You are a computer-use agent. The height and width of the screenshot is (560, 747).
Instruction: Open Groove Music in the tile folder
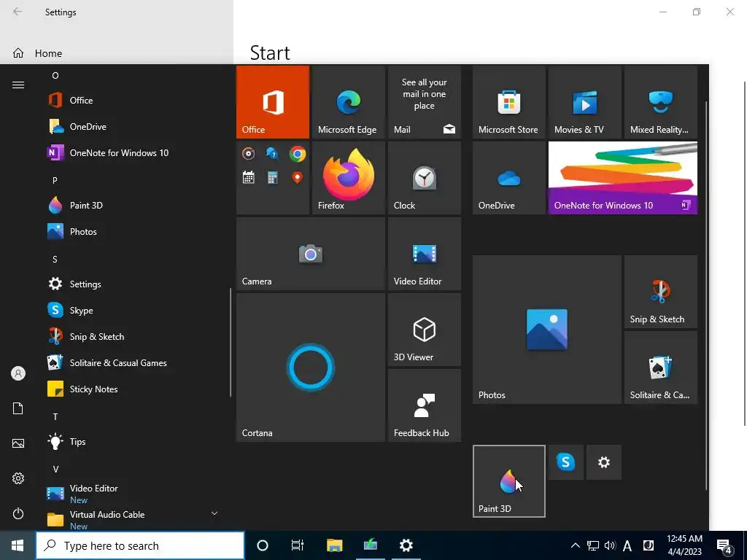click(x=248, y=154)
